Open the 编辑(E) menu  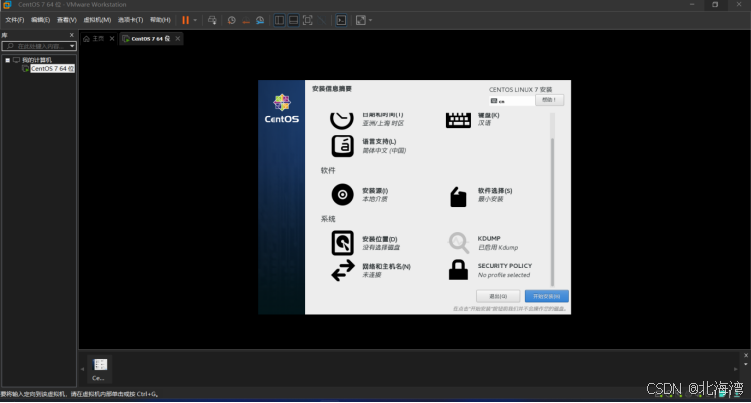(x=40, y=20)
